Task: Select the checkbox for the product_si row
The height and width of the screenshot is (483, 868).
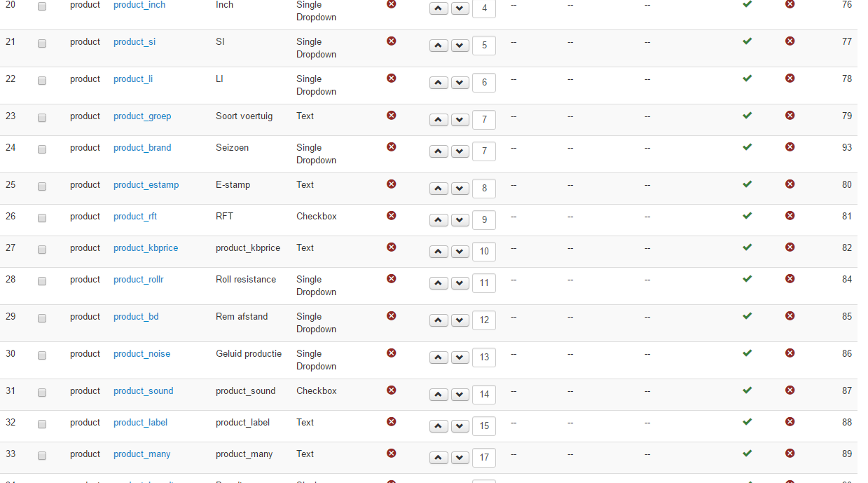Action: [x=42, y=43]
